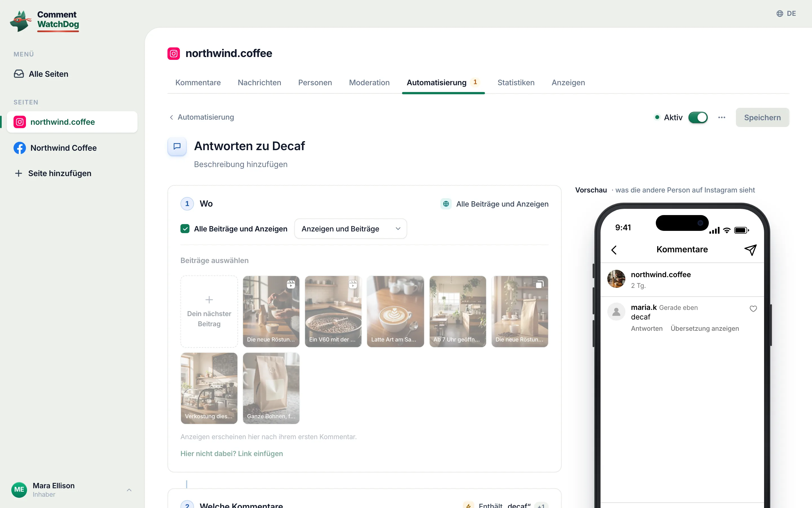
Task: Click Hier nicht dabei? Link einfügen
Action: coord(231,454)
